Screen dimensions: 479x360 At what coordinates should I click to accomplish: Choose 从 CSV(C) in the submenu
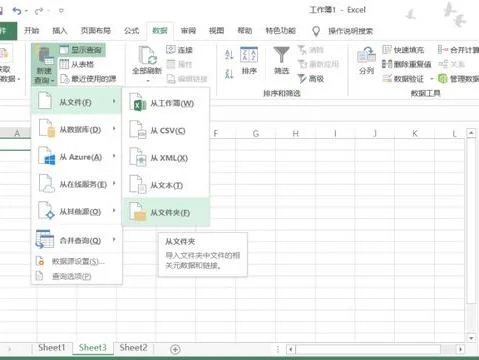click(x=166, y=130)
